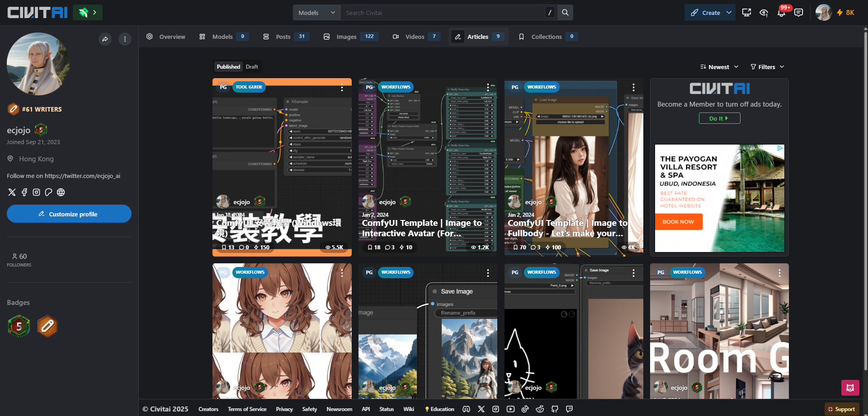Open the Twitch icon in footer
The width and height of the screenshot is (868, 416).
[569, 409]
